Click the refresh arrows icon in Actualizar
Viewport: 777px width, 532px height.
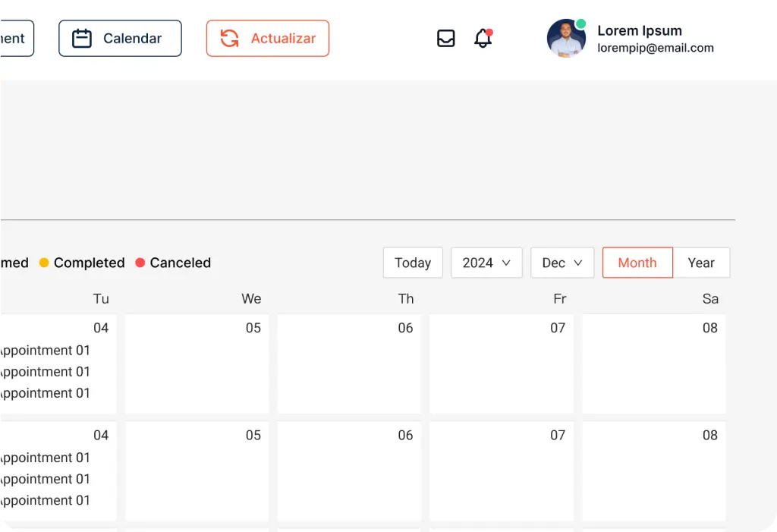229,38
